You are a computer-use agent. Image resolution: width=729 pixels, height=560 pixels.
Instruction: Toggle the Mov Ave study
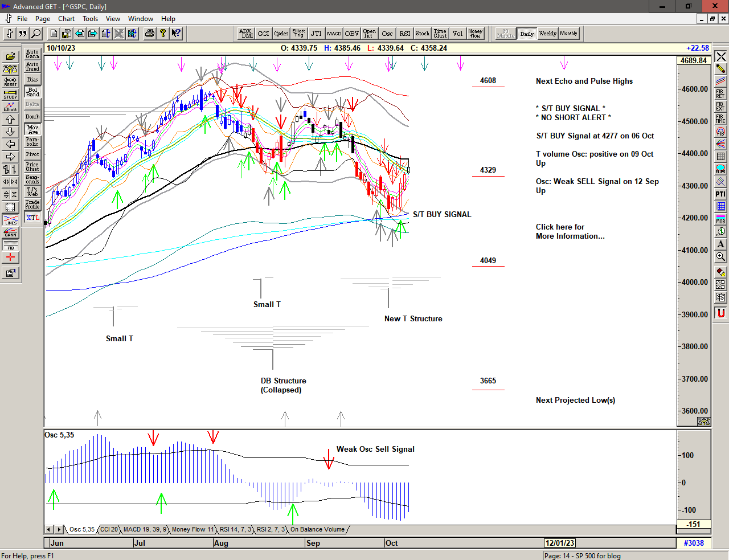tap(32, 129)
